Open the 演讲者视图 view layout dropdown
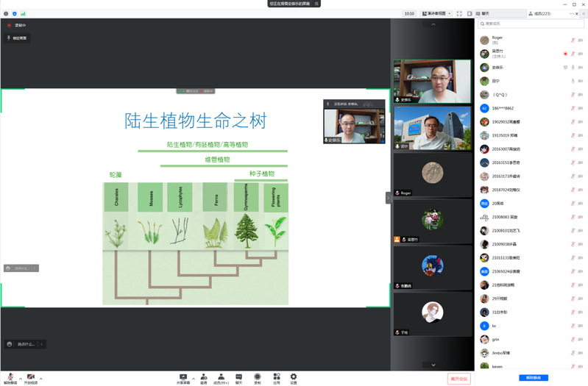Viewport: 588px width, 386px height. click(x=434, y=13)
